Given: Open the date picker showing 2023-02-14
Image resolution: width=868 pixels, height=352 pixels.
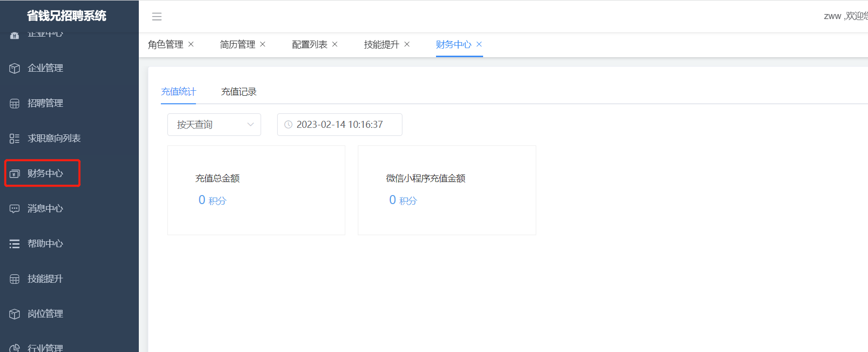Looking at the screenshot, I should (x=339, y=124).
